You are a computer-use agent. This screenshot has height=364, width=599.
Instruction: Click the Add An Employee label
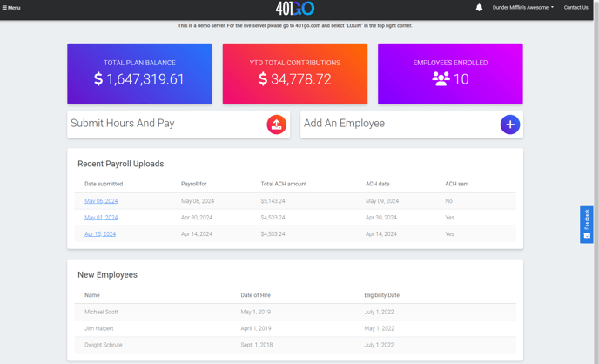point(344,124)
